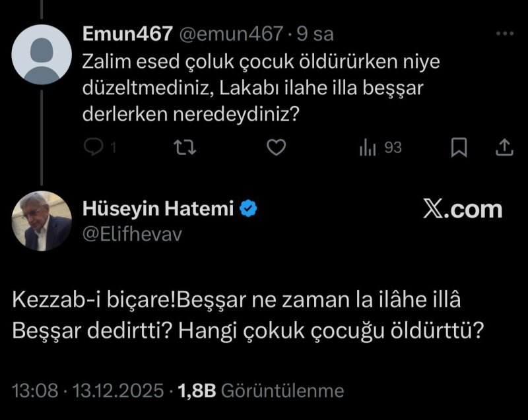528x420 pixels.
Task: Open the Hüseyin Hatemi display name
Action: (157, 210)
